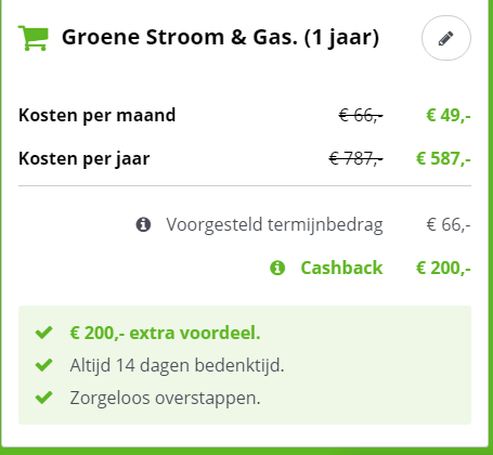493x455 pixels.
Task: Click the green Cashback label
Action: 342,268
